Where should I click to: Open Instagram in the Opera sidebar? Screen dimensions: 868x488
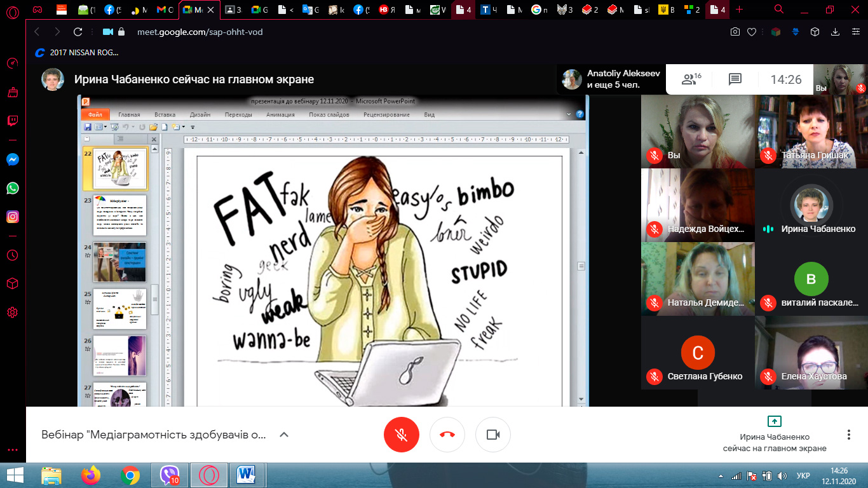tap(12, 217)
